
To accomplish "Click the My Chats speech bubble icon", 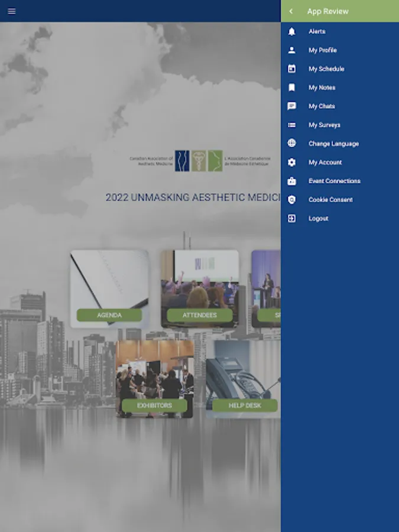I will click(x=292, y=106).
